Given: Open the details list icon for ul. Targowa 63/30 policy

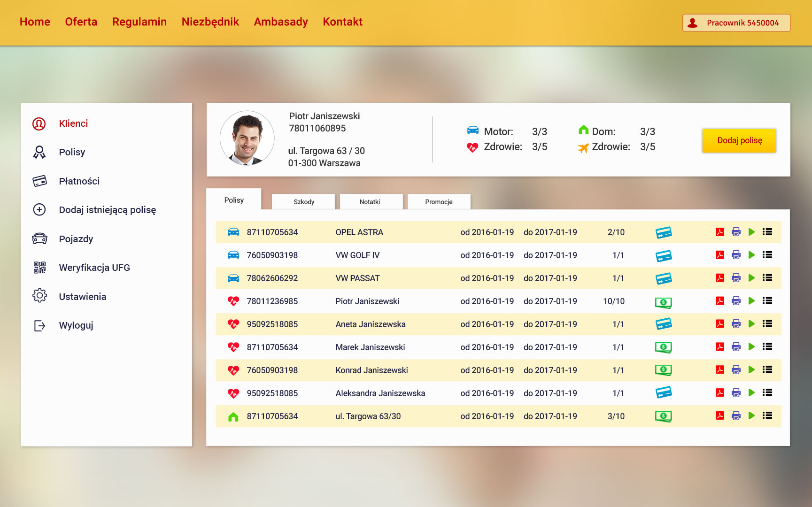Looking at the screenshot, I should tap(767, 415).
